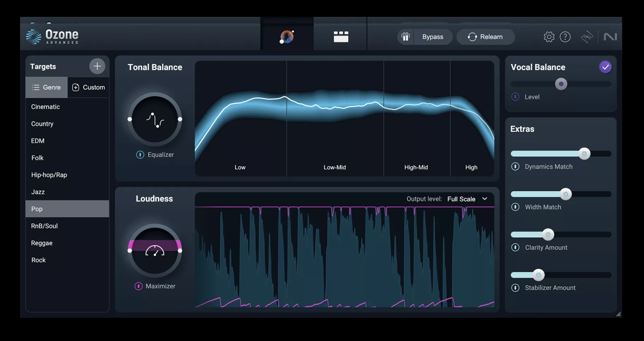This screenshot has height=341, width=644.
Task: Open the Output level Full Scale dropdown
Action: coord(467,199)
